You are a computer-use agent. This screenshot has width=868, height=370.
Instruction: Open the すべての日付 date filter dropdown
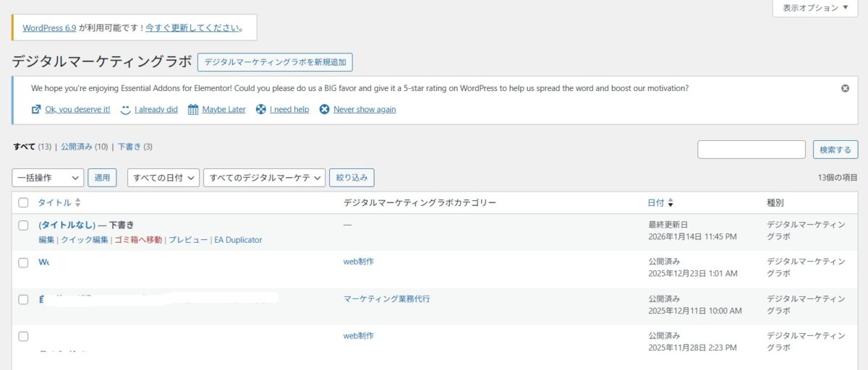pyautogui.click(x=163, y=177)
